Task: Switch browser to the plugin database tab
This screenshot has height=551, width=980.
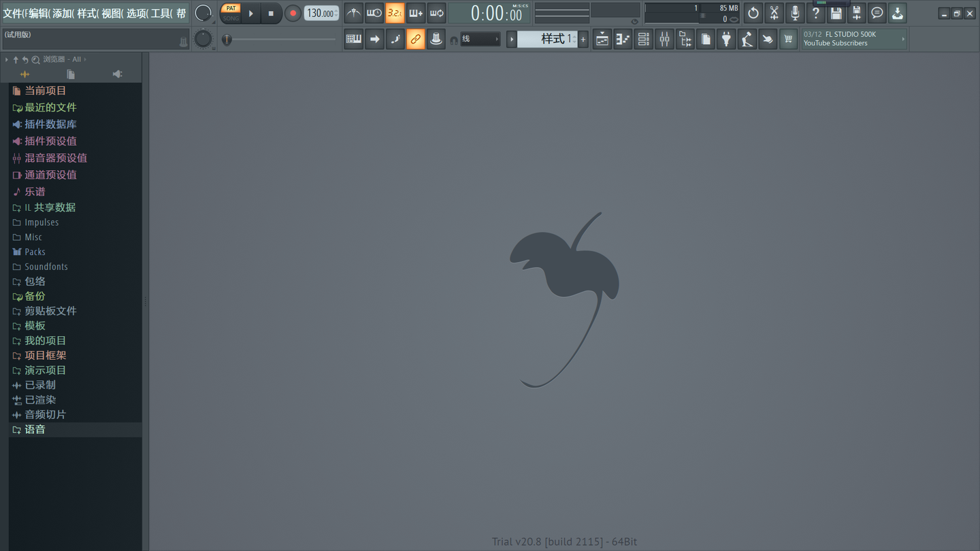Action: coord(117,74)
